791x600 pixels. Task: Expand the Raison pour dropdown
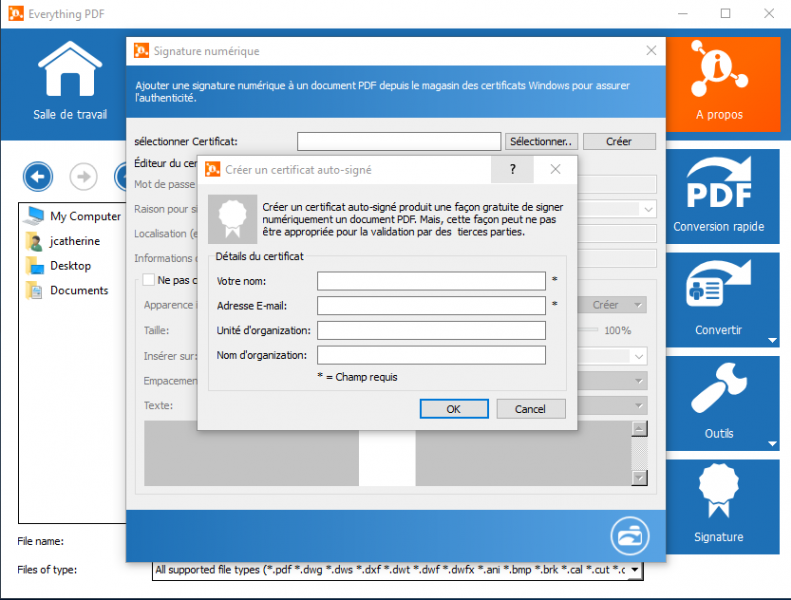[648, 209]
